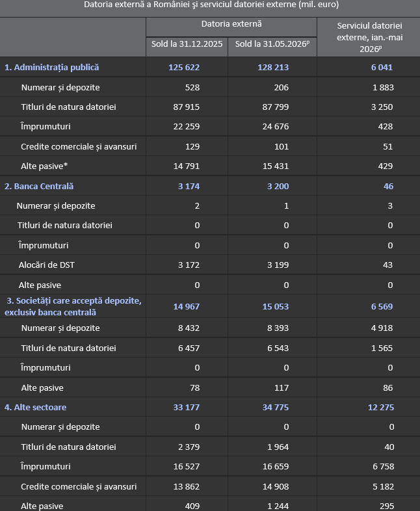The height and width of the screenshot is (511, 420).
Task: Click the value 5 182 in the service column
Action: click(x=383, y=486)
